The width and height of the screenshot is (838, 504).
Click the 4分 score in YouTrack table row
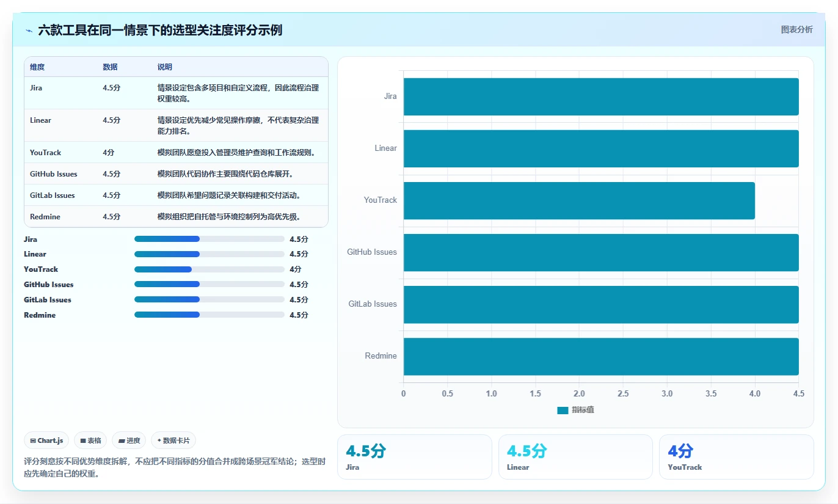[x=108, y=153]
